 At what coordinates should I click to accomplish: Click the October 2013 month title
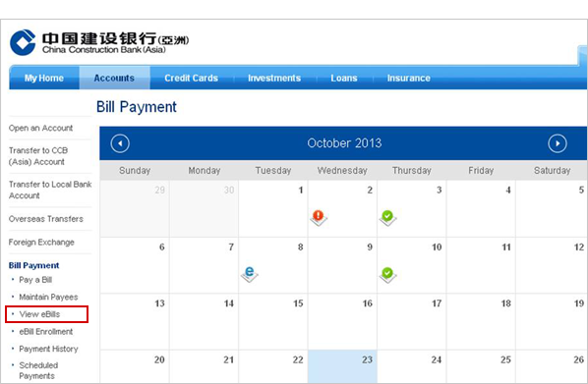(x=344, y=143)
